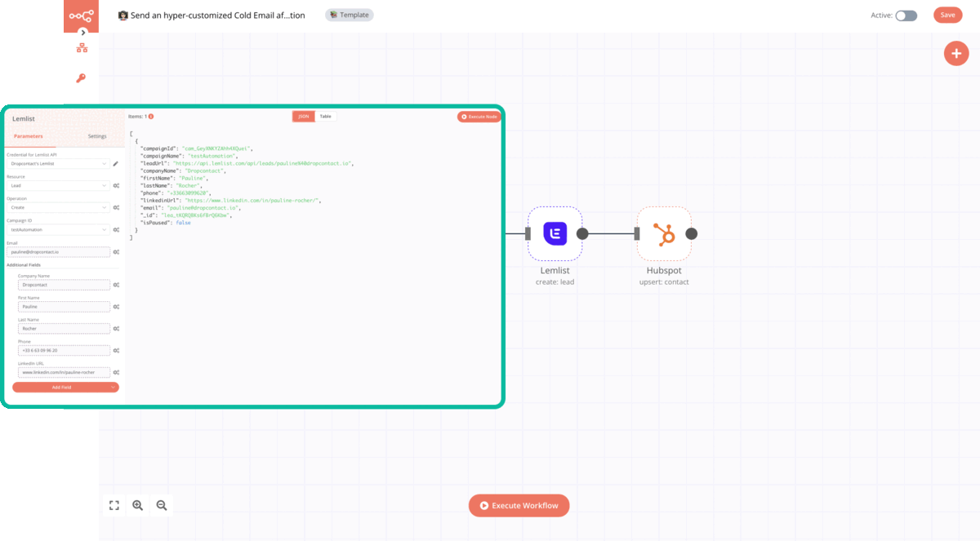Viewport: 980px width, 541px height.
Task: Open the Operation dropdown showing Create
Action: [x=58, y=207]
